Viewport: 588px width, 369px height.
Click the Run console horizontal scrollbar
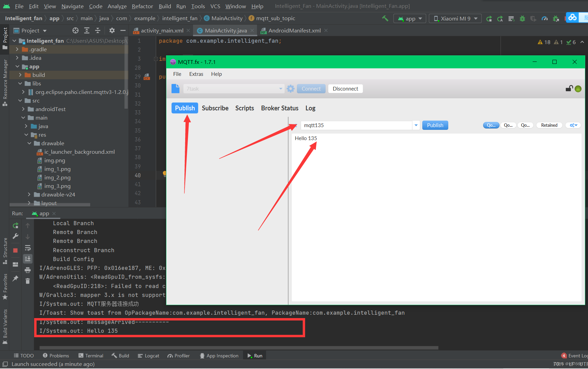click(239, 348)
